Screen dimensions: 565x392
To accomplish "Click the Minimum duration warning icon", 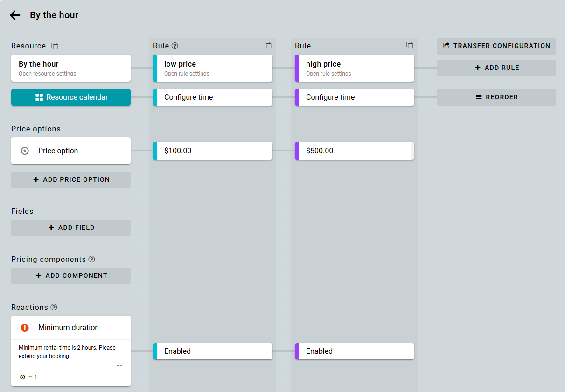I will pyautogui.click(x=25, y=328).
